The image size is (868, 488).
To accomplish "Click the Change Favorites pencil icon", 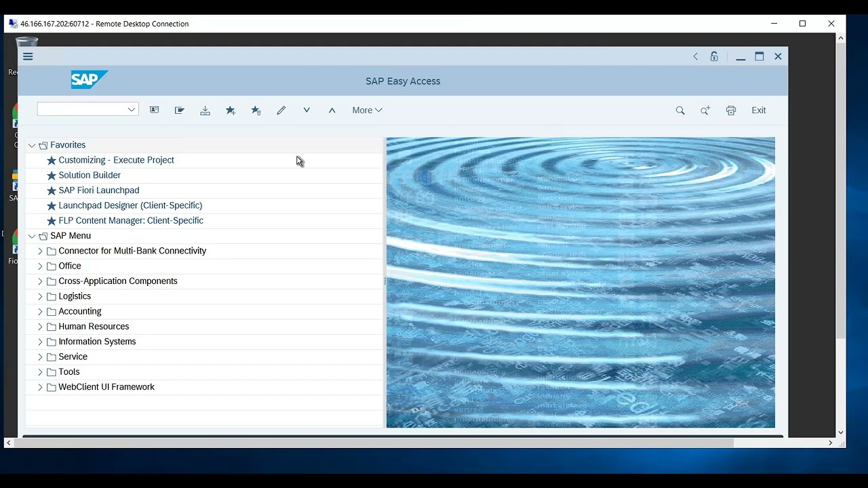I will tap(281, 110).
